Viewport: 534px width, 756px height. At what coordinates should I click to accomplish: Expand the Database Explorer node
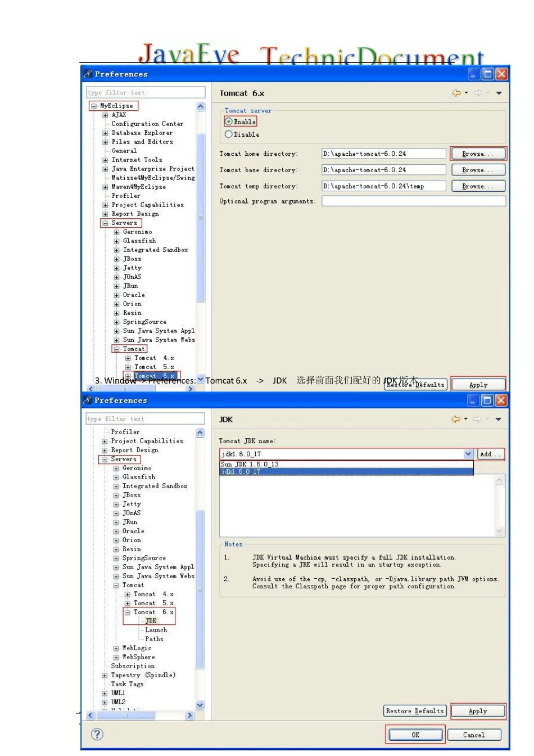tap(105, 133)
